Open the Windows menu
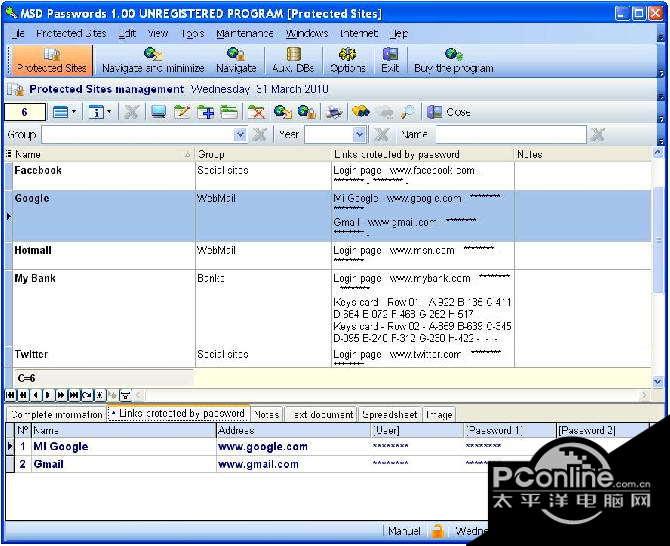 [307, 33]
